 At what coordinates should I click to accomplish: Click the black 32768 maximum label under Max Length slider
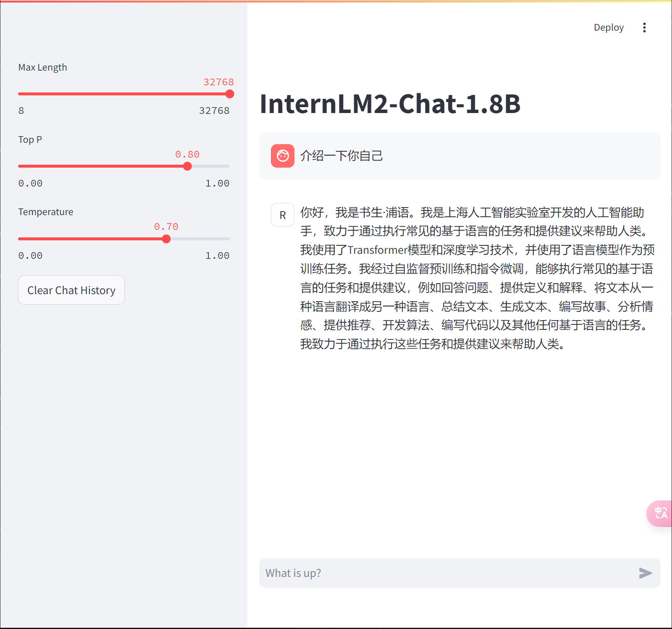click(214, 111)
